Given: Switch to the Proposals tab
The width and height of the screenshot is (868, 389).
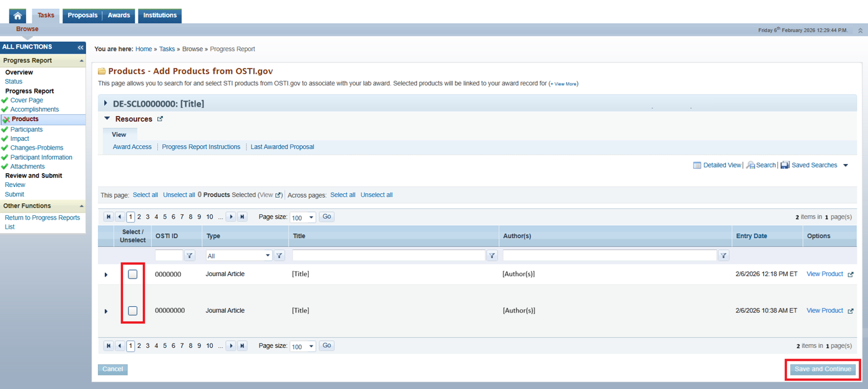Looking at the screenshot, I should [x=82, y=16].
